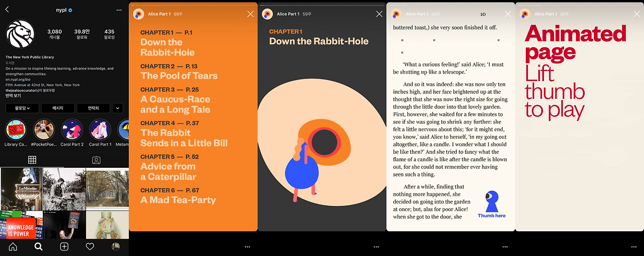Viewport: 644px width, 256px height.
Task: Open the Carol Part 2 story highlight
Action: tap(72, 134)
